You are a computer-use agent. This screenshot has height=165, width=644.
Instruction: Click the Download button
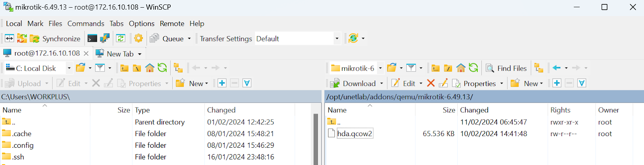tap(353, 83)
